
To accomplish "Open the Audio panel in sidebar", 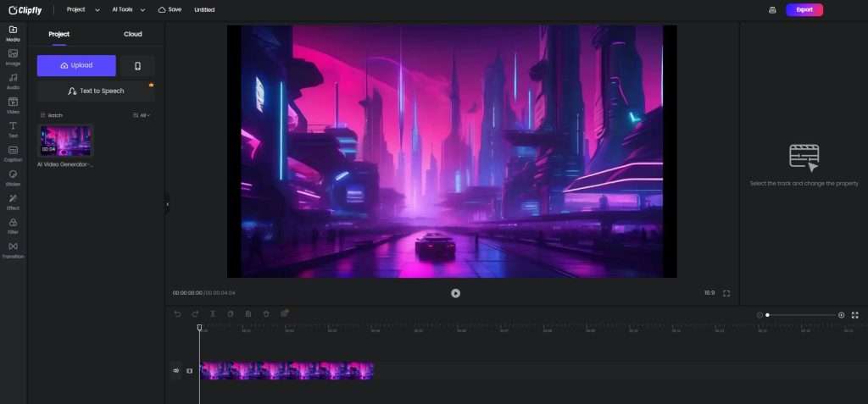I will point(13,80).
